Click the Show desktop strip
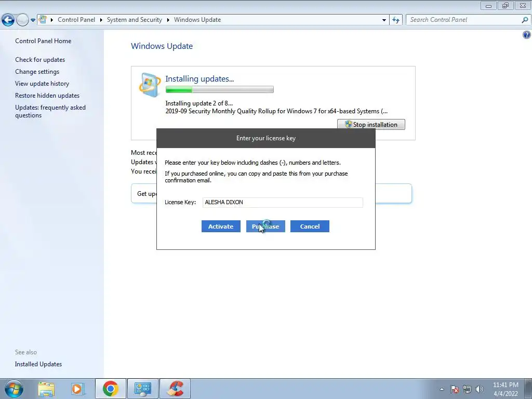 point(528,389)
